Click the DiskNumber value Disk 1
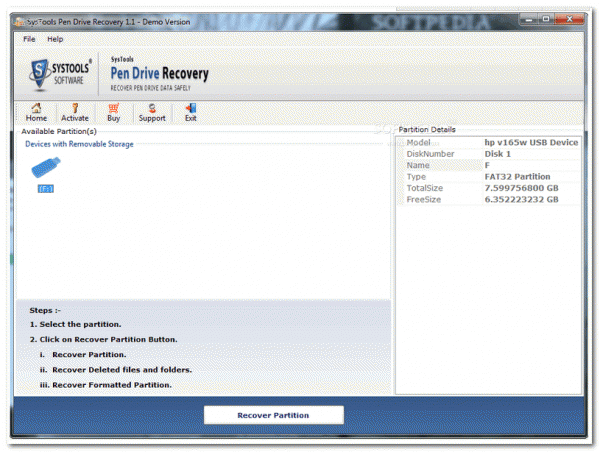600x452 pixels. point(497,154)
